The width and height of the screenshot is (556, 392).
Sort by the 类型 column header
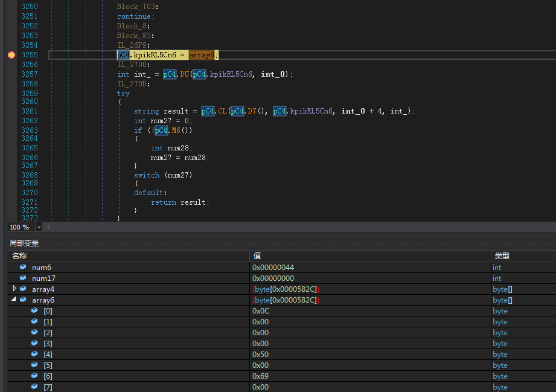523,256
